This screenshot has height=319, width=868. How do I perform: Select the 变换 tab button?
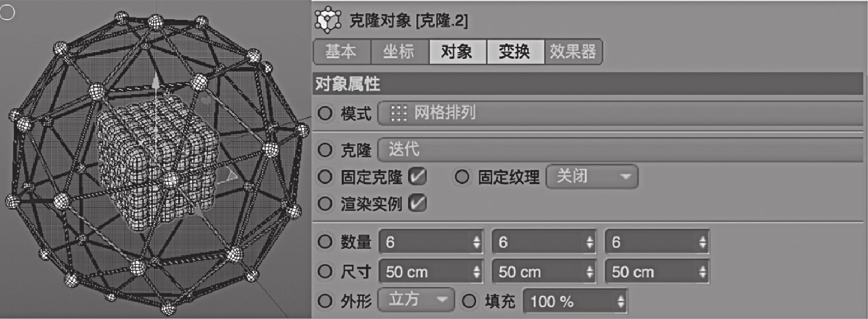click(x=515, y=52)
